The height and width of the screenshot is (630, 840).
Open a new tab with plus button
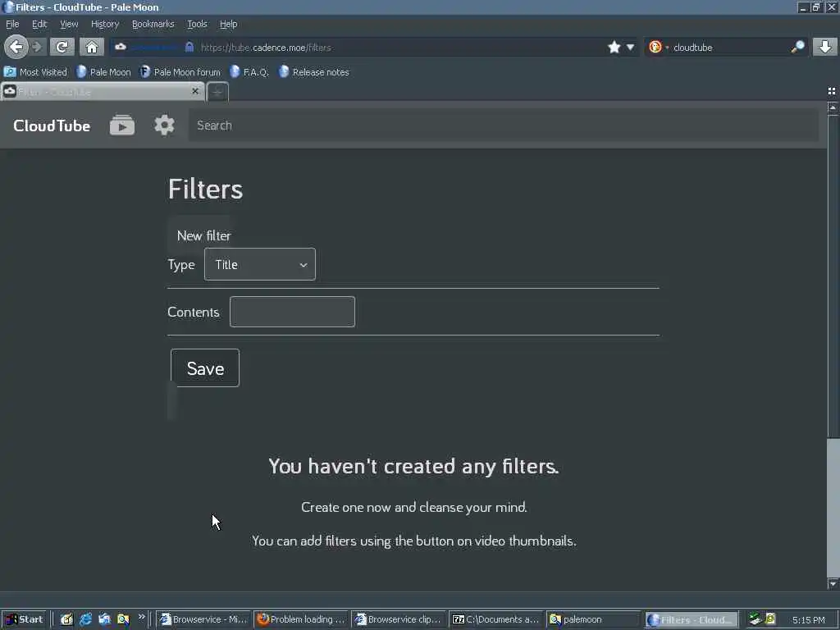tap(217, 92)
